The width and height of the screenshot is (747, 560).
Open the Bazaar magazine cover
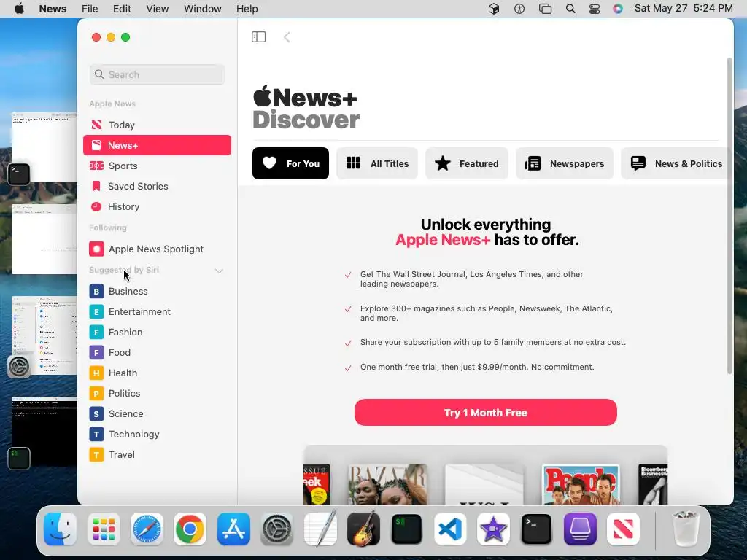point(387,484)
